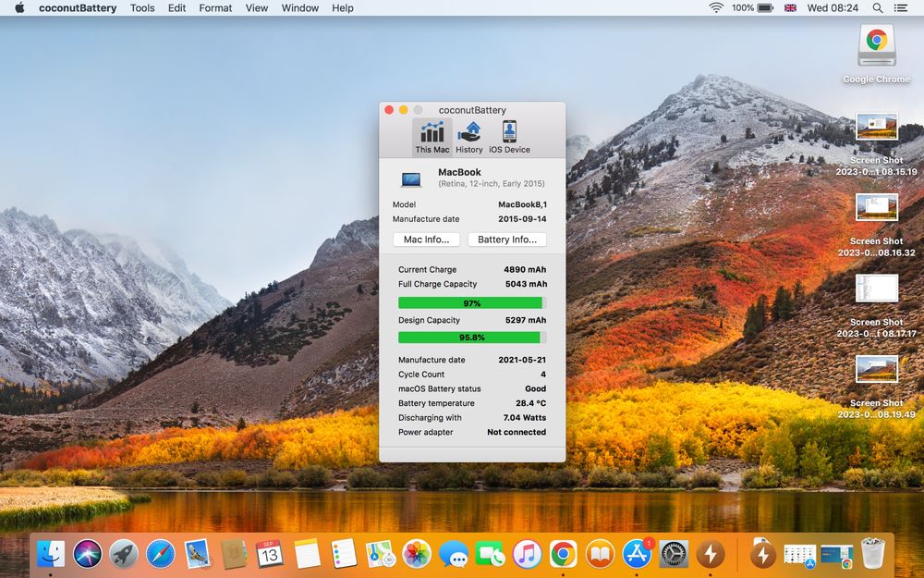Open Finder from the Dock
This screenshot has width=924, height=578.
(51, 554)
